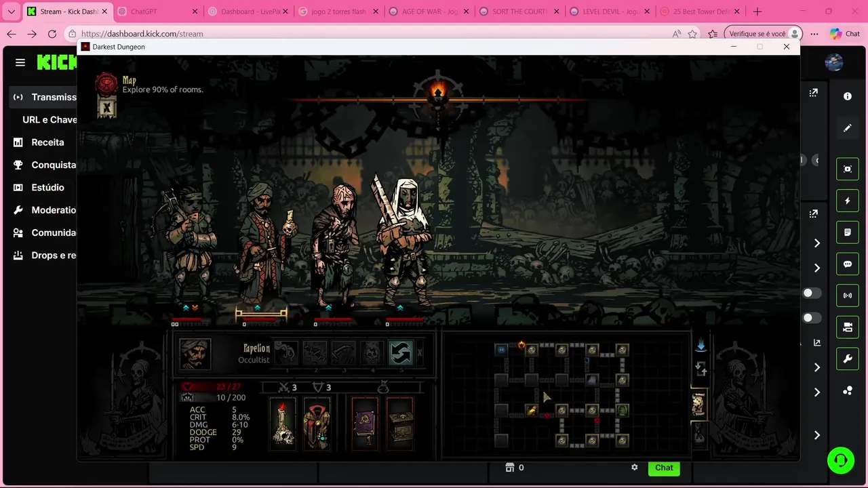Click Papelion's hero portrait in the panel
The image size is (868, 488).
pos(195,354)
